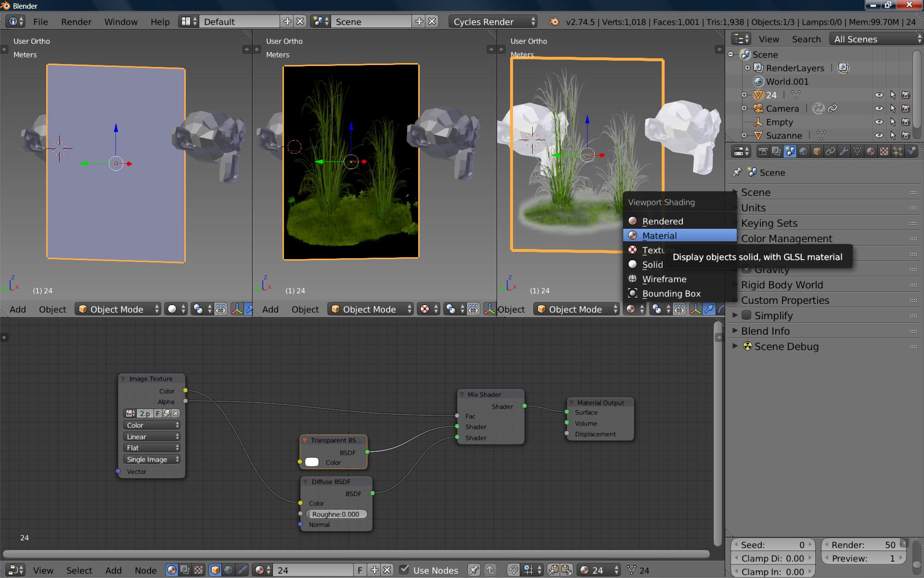This screenshot has width=924, height=578.
Task: Toggle Use Nodes checkbox
Action: pos(405,570)
